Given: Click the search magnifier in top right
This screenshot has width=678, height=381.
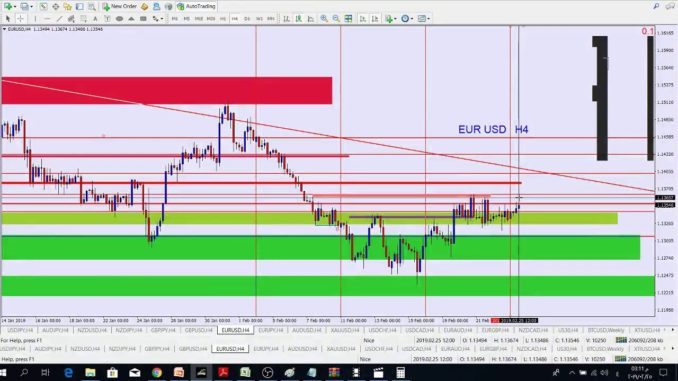Looking at the screenshot, I should (656, 6).
